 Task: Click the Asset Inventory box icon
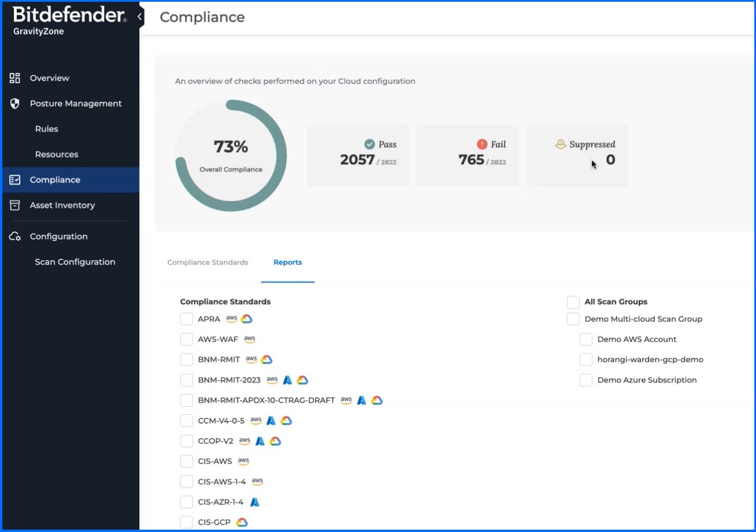click(15, 205)
